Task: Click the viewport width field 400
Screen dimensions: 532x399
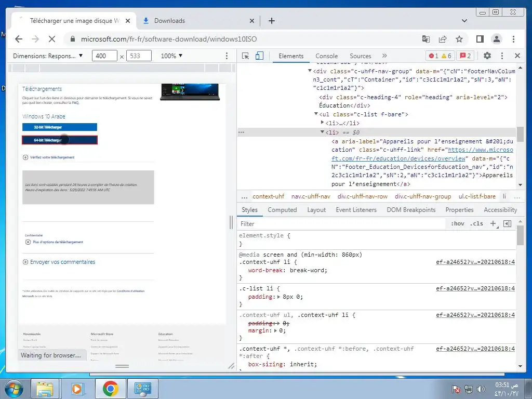Action: tap(104, 56)
